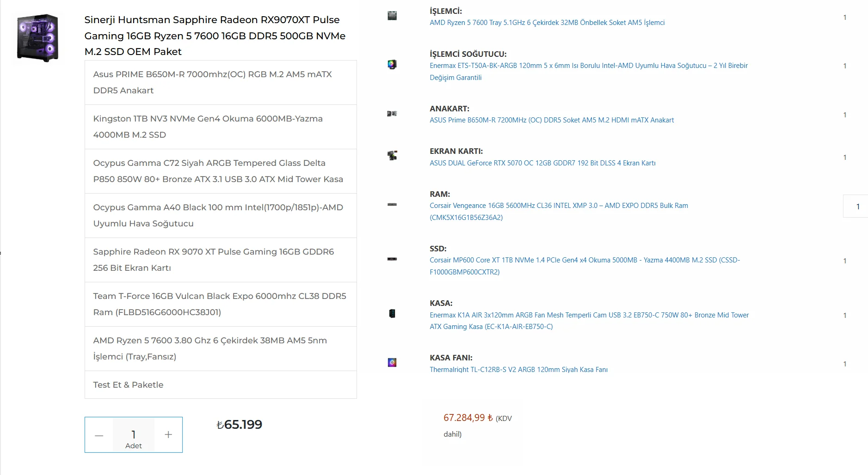Select the Sapphire Radeon RX 9070 XT Pulse row
Viewport: 868px width, 475px height.
221,260
